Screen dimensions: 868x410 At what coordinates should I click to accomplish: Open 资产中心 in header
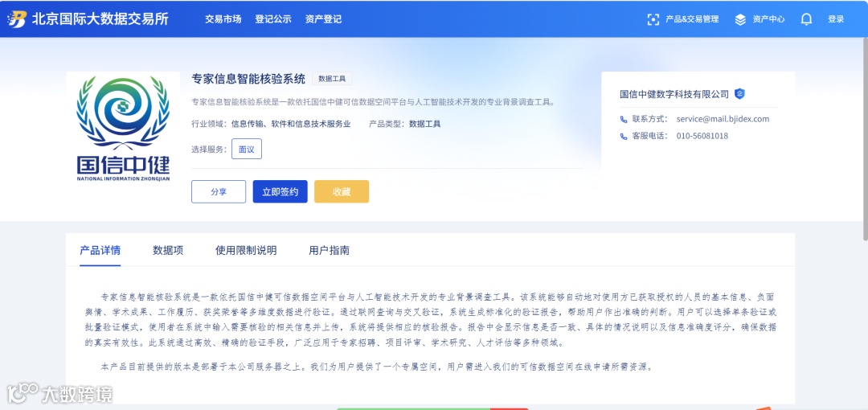[x=768, y=19]
